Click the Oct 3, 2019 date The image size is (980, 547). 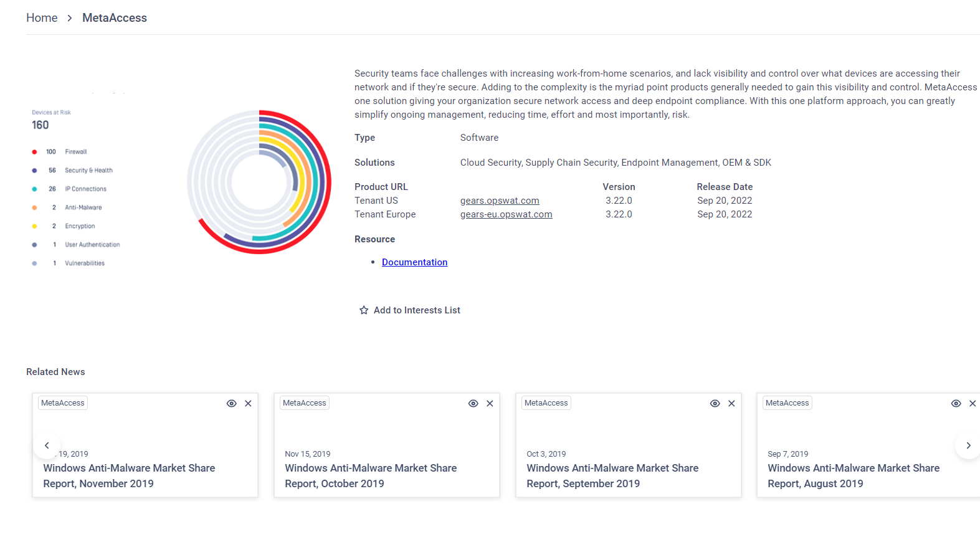coord(546,454)
